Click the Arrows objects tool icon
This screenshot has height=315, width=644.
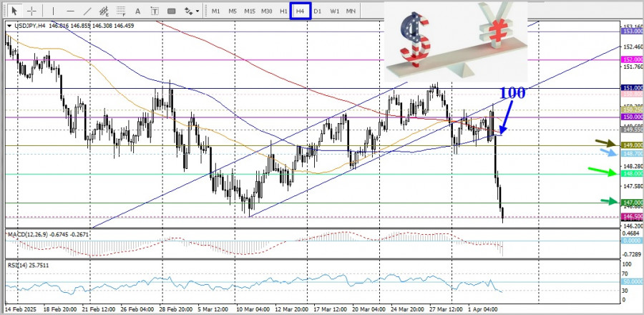[188, 11]
